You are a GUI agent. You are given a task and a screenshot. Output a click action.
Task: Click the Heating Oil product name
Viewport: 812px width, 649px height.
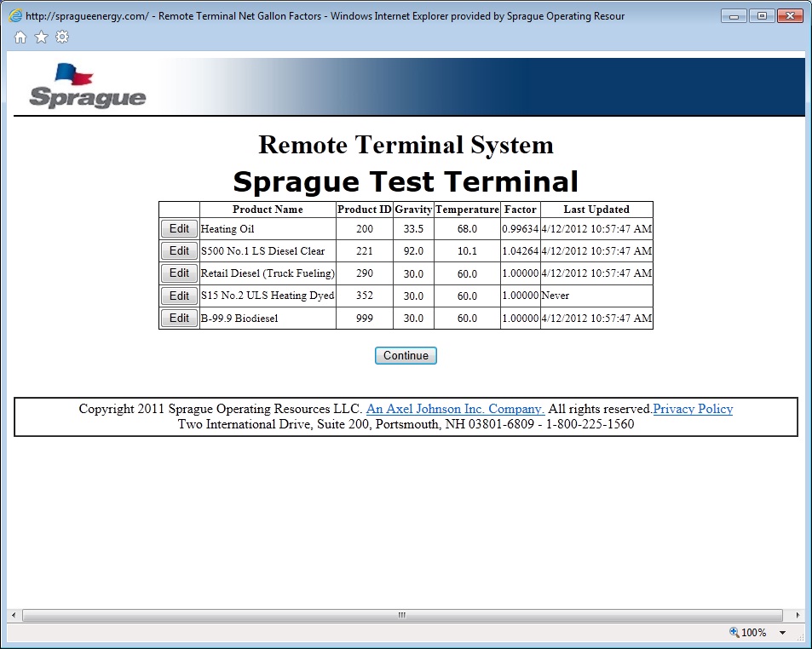click(x=227, y=229)
